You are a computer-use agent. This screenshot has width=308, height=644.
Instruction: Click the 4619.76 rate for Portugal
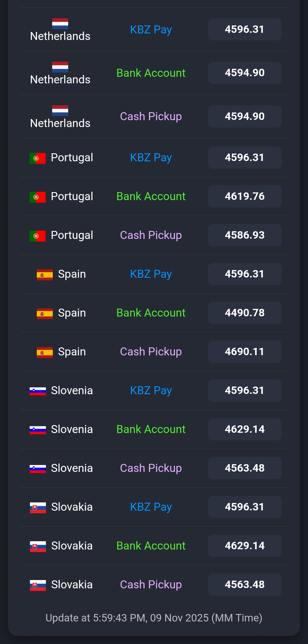point(245,196)
